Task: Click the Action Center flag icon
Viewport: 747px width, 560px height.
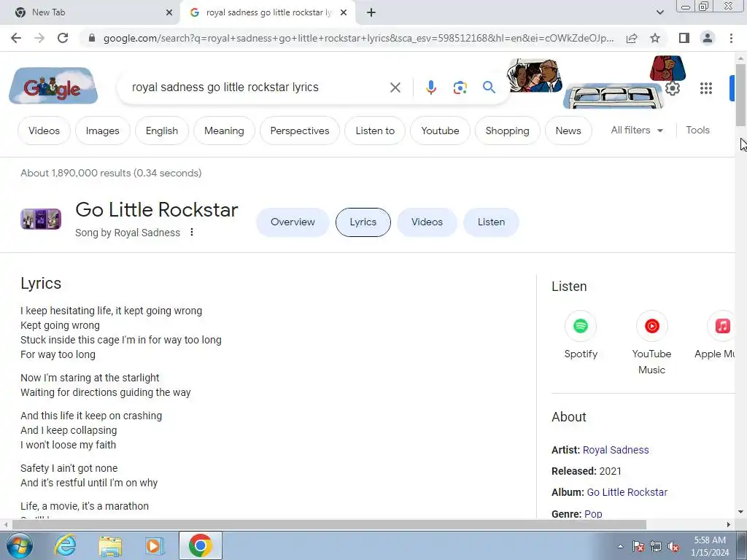Action: (638, 546)
